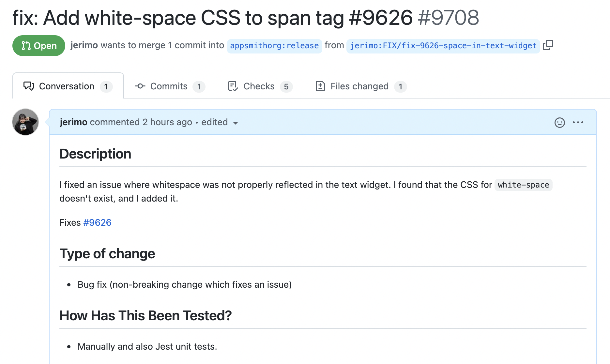Click the Commits tab commit icon
This screenshot has height=364, width=610.
[x=140, y=86]
